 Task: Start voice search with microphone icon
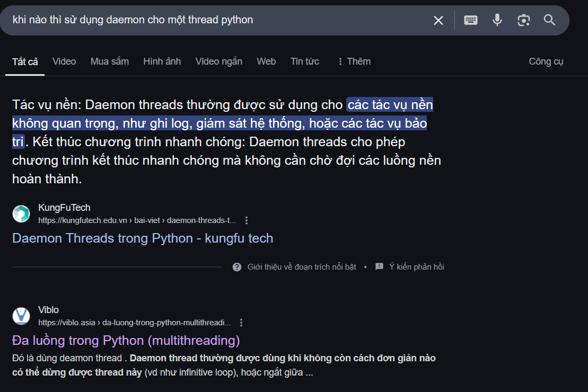click(x=497, y=21)
